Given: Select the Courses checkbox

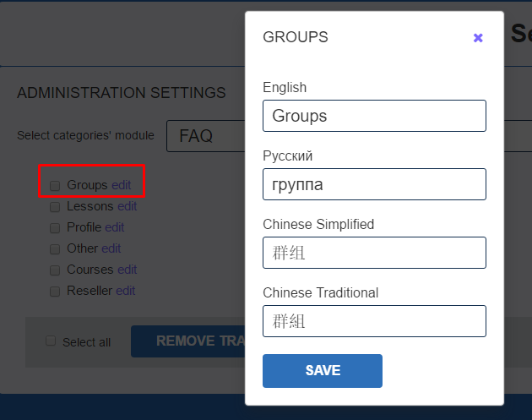Looking at the screenshot, I should pos(55,270).
